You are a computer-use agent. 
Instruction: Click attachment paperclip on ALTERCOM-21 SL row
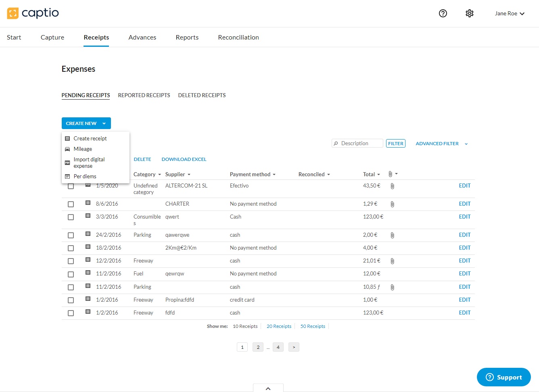(x=392, y=186)
